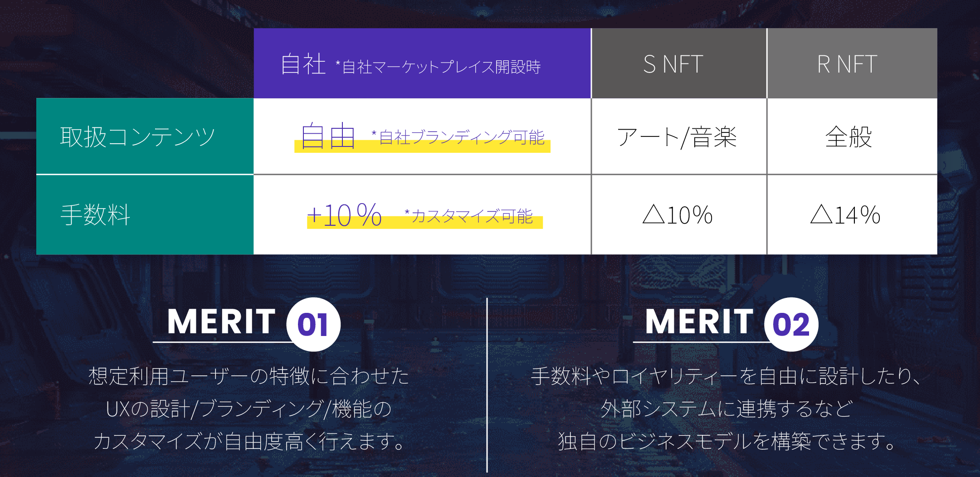Image resolution: width=980 pixels, height=477 pixels.
Task: Click the highlighted 自由 text
Action: click(x=328, y=136)
